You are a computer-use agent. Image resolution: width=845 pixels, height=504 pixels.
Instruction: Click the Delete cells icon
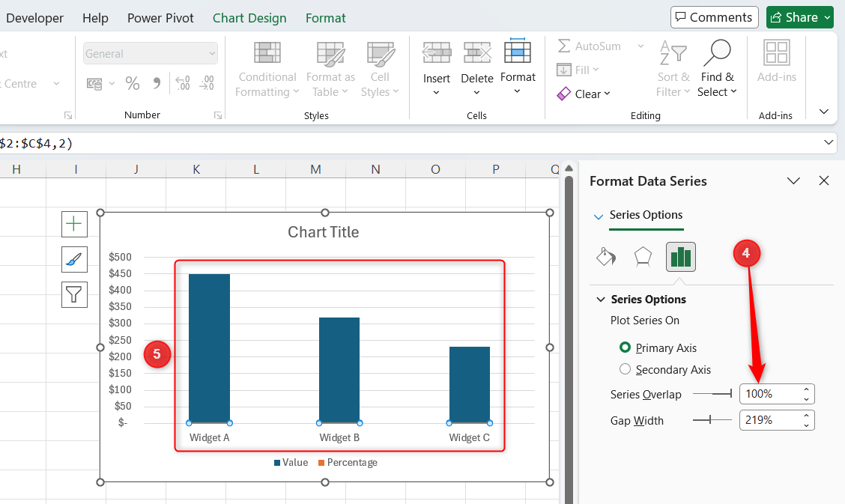click(477, 52)
